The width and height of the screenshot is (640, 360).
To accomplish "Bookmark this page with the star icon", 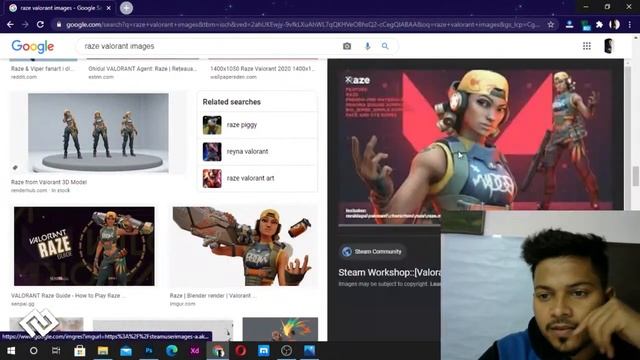I will (551, 24).
